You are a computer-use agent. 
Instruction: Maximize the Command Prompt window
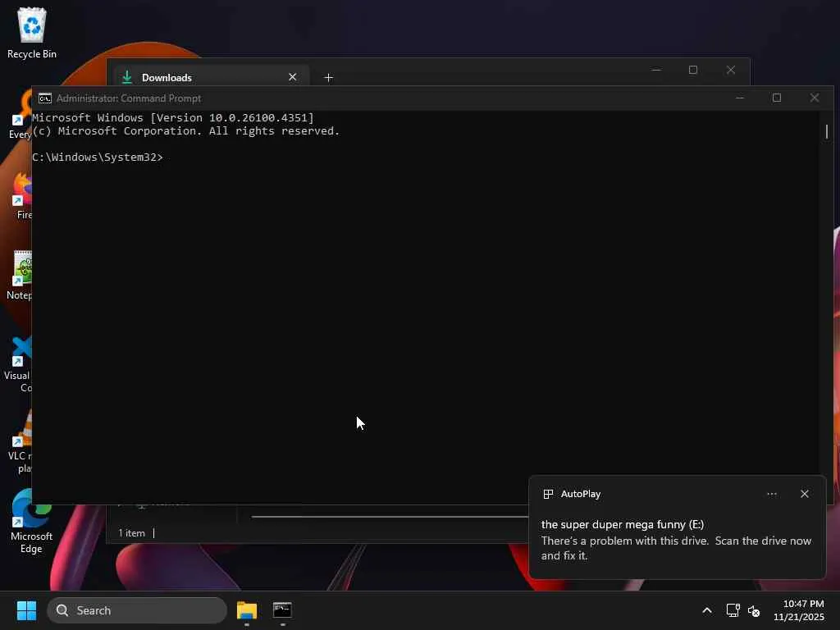click(777, 98)
